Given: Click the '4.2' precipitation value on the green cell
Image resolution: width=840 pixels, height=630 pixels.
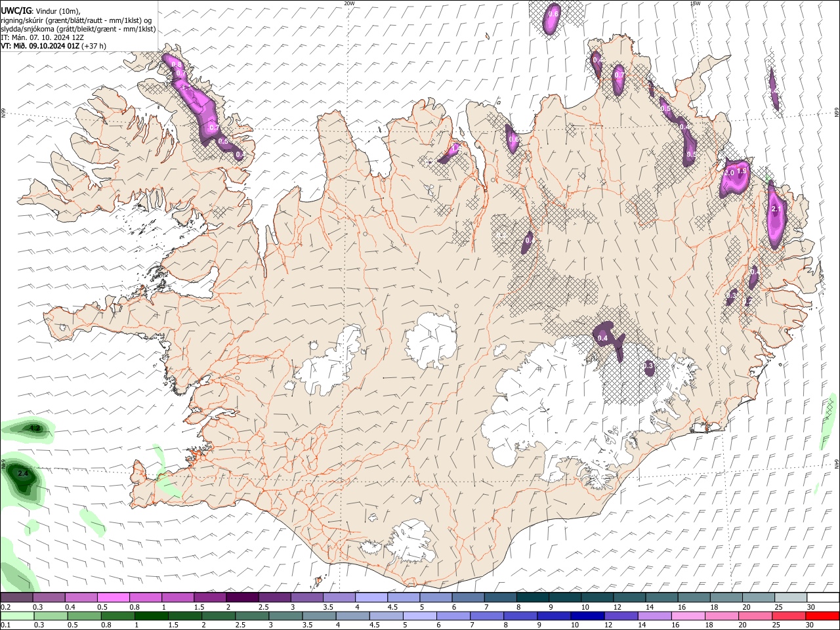Looking at the screenshot, I should click(x=35, y=428).
